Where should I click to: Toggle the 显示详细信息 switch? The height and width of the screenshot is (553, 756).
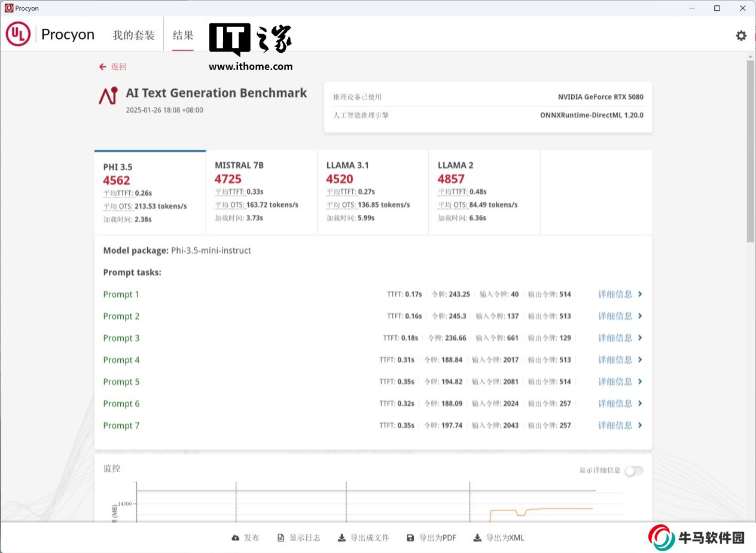click(633, 470)
